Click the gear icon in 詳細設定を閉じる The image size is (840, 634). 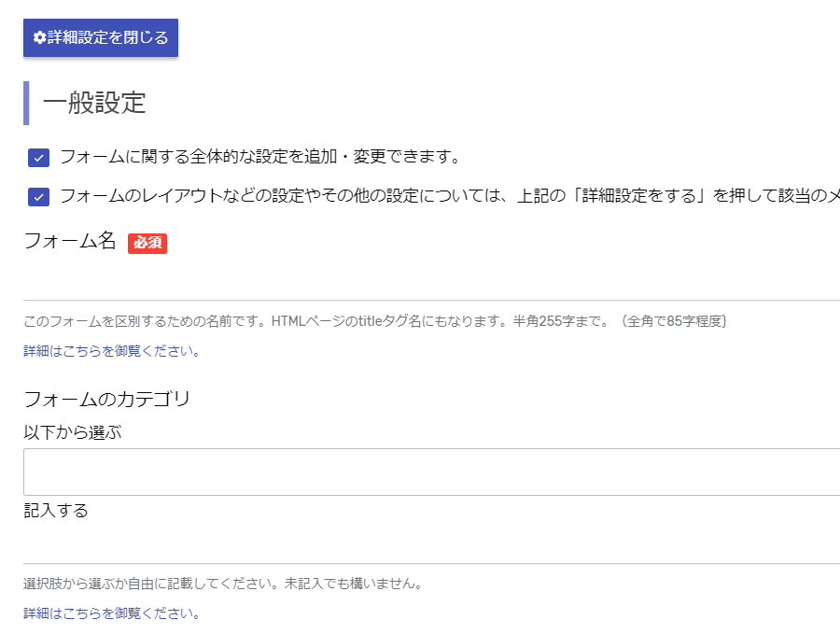coord(39,37)
